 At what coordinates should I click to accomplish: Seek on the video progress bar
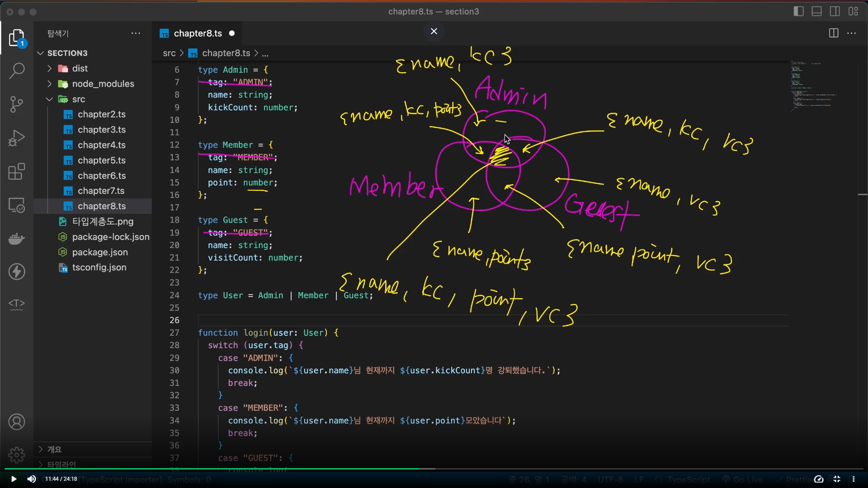click(542, 469)
